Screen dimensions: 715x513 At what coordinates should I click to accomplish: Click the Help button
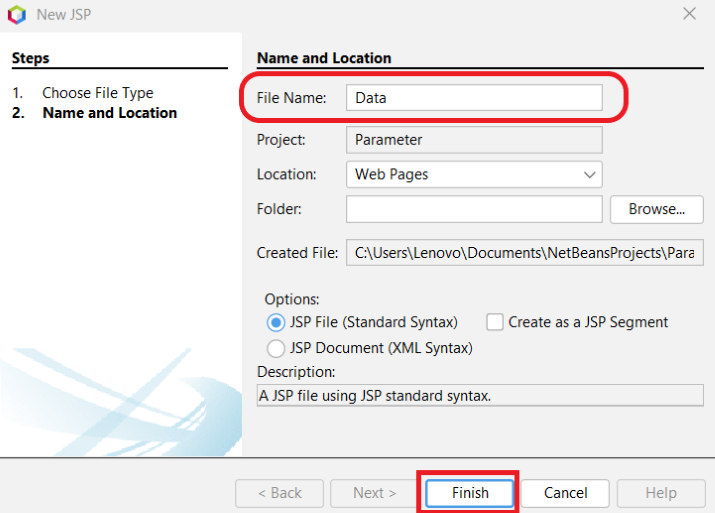661,493
